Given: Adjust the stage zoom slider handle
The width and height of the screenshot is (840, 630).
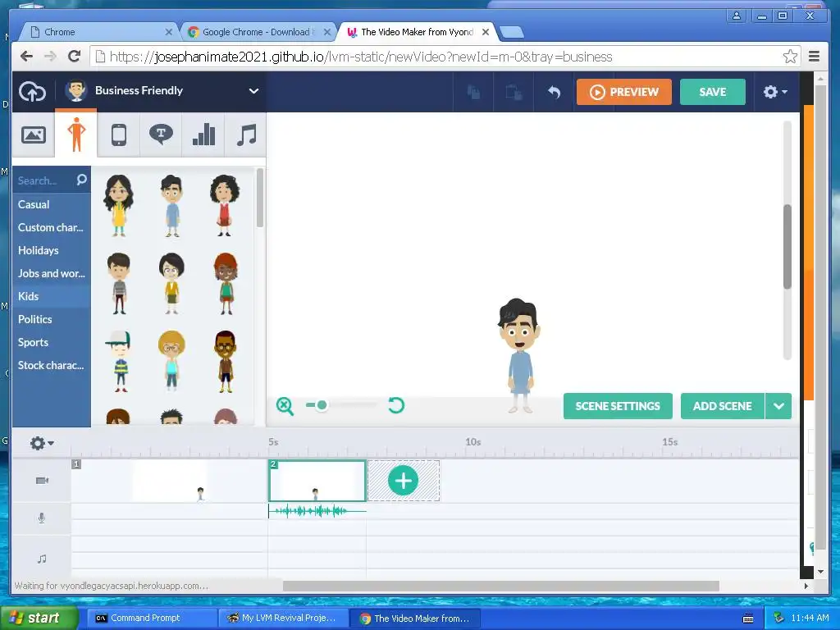Looking at the screenshot, I should [x=322, y=405].
